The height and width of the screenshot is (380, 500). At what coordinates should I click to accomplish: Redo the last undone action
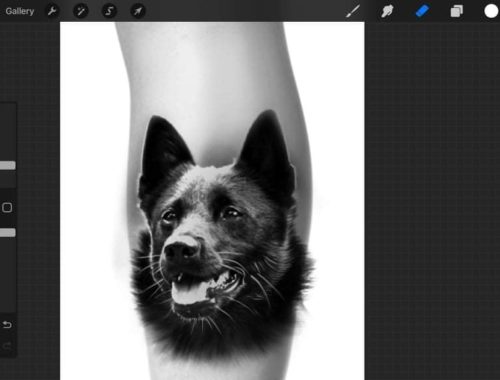point(7,346)
